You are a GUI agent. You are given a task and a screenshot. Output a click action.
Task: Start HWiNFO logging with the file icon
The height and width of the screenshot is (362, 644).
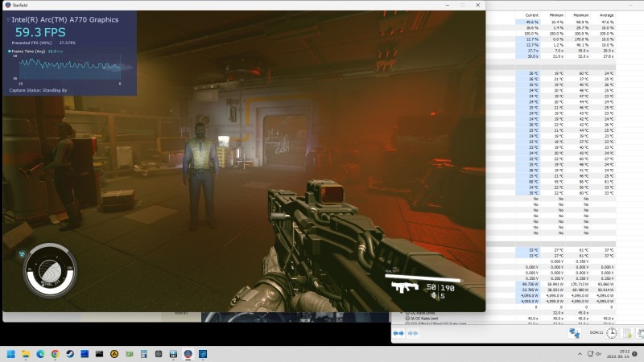(x=627, y=333)
